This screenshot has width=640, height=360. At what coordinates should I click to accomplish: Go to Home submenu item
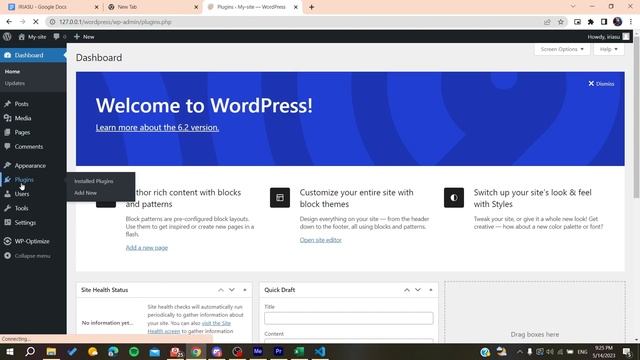point(12,71)
